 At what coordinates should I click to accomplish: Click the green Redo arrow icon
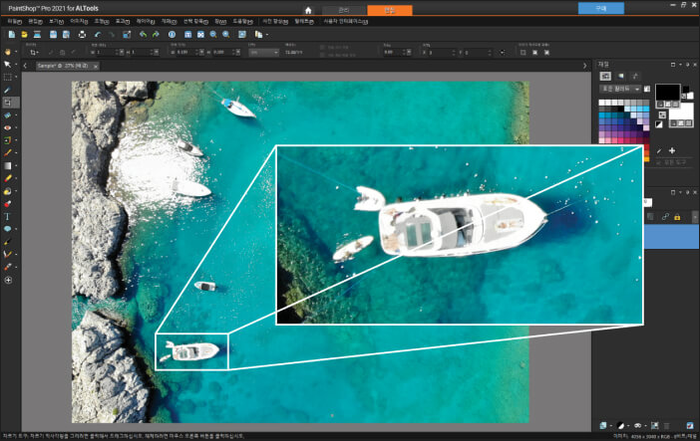point(156,34)
